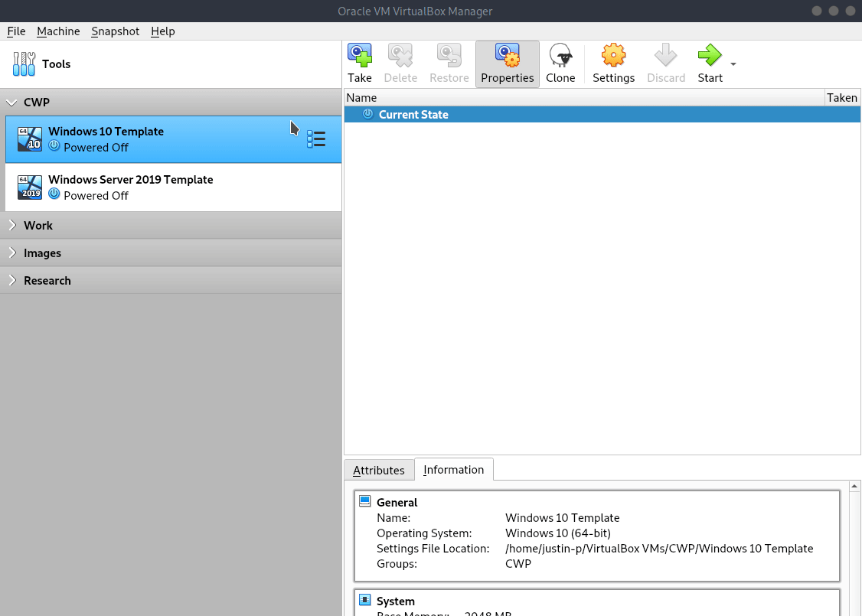Screen dimensions: 862x616
Task: Select the Windows Server 2019 Template VM
Action: (x=173, y=187)
